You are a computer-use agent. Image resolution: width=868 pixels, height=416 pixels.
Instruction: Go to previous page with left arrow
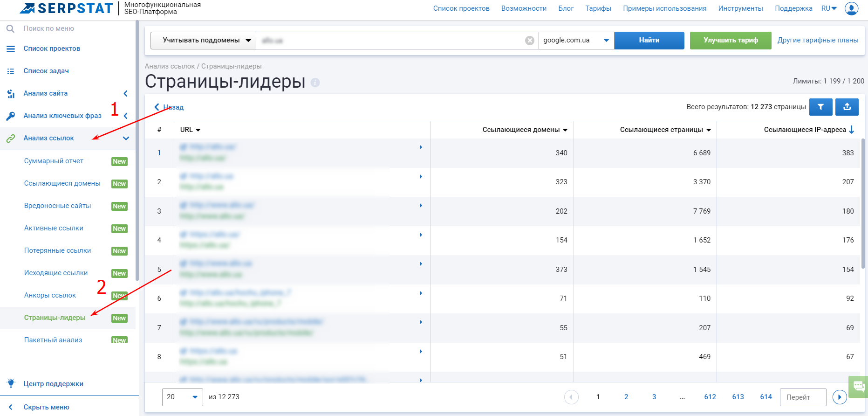tap(571, 397)
